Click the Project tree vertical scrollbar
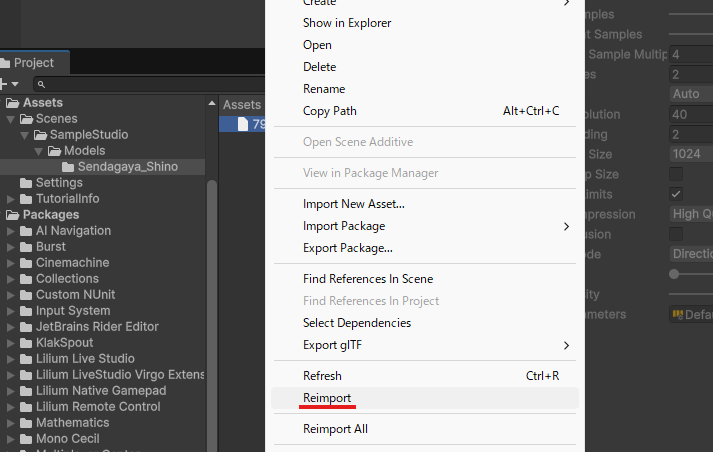Screen dimensions: 713x452 (x=212, y=316)
